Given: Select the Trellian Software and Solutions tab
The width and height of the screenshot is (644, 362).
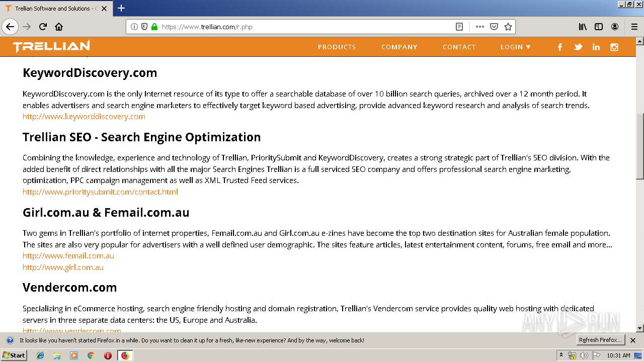Looking at the screenshot, I should [55, 9].
